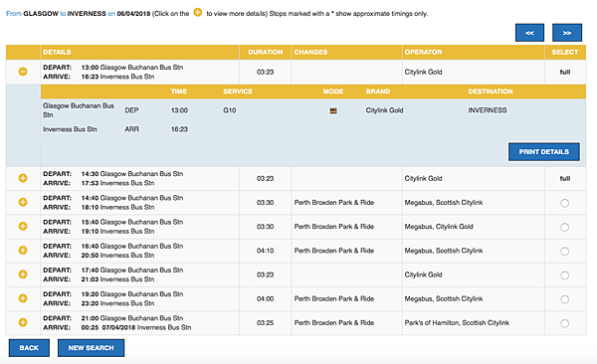Click the 04:00 duration value
The width and height of the screenshot is (597, 364).
[x=265, y=299]
